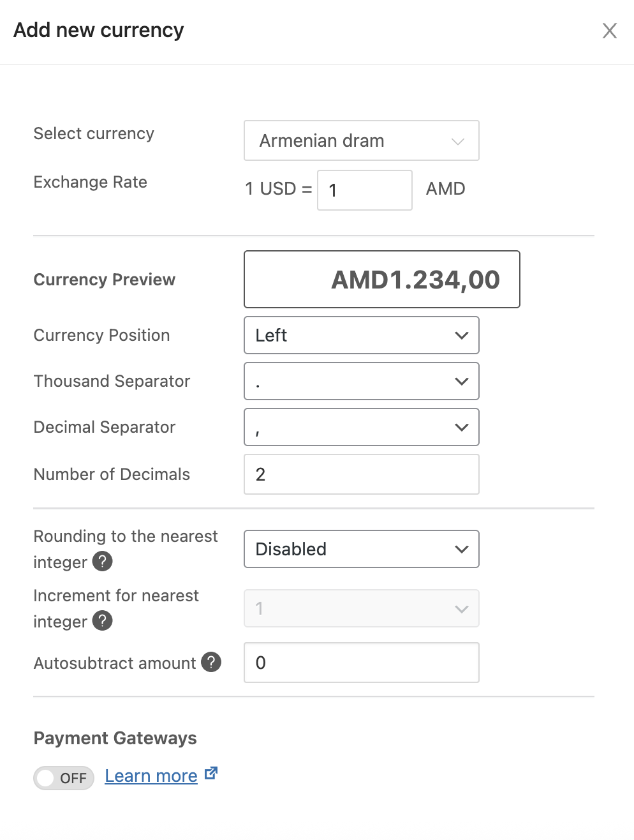Click chevron arrow of Armenian dram selector

click(x=458, y=141)
